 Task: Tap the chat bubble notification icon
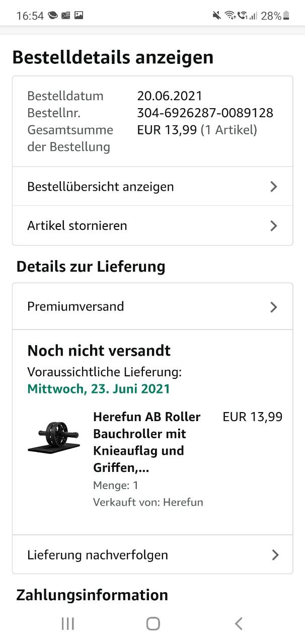pos(53,16)
